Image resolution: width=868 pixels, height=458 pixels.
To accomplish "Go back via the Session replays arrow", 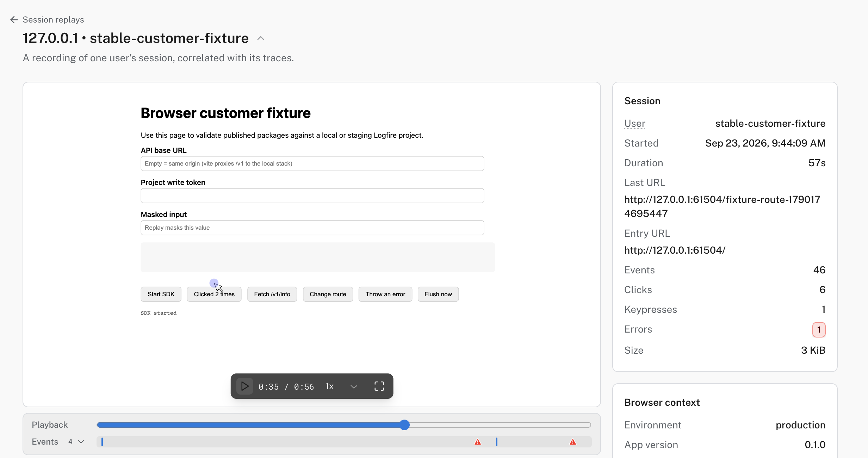I will click(x=14, y=20).
